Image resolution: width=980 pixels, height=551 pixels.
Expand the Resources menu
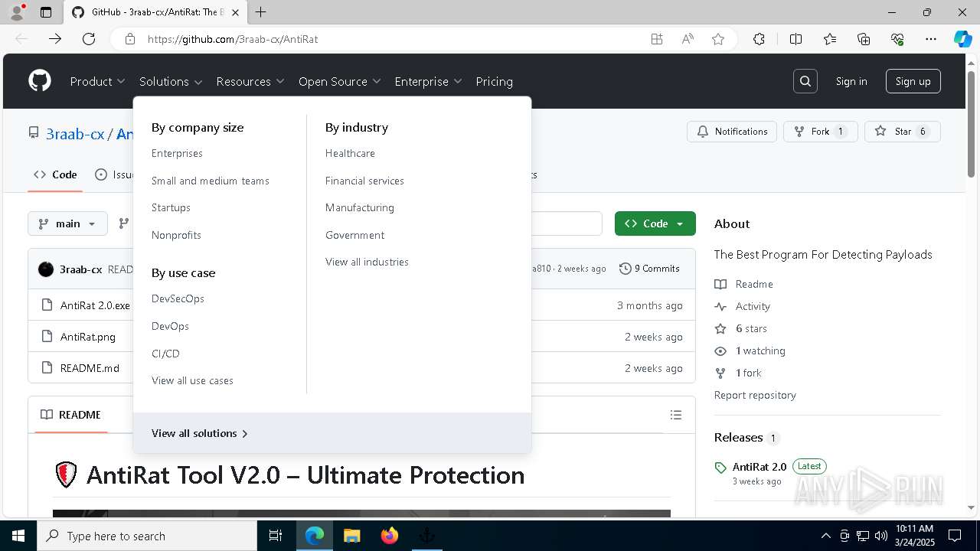pos(250,81)
